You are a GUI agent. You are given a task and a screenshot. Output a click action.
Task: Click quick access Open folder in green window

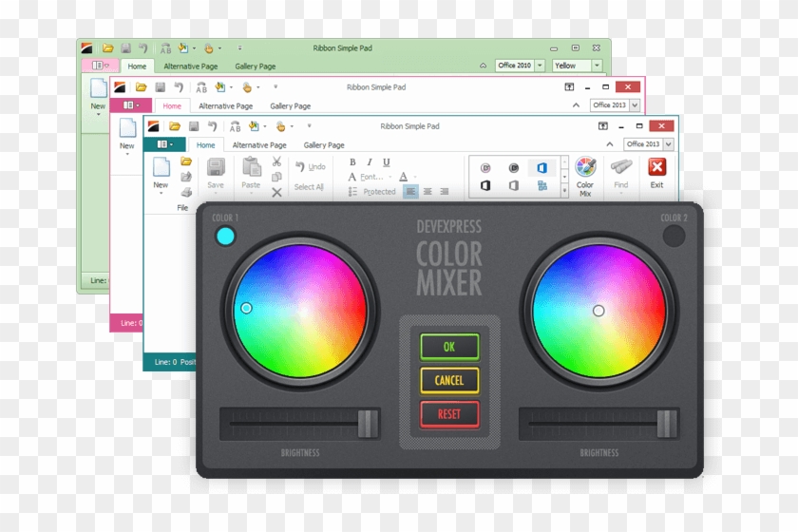(108, 47)
